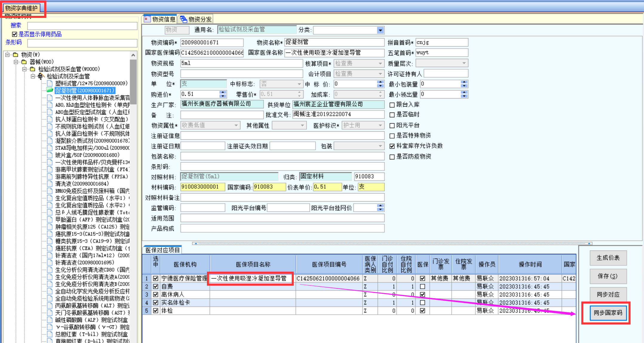Click the 物资分发 tab icon
The width and height of the screenshot is (644, 343).
[183, 19]
